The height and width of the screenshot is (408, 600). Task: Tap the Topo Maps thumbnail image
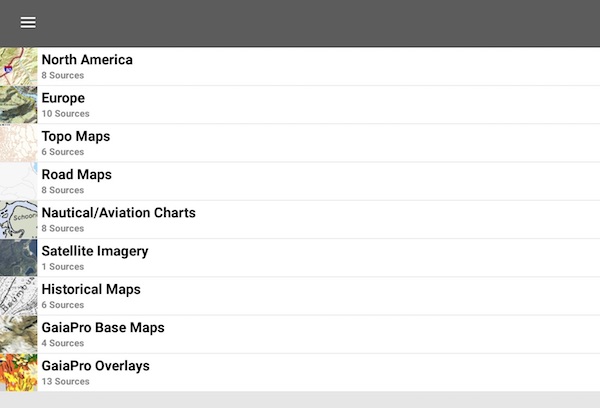(x=18, y=143)
